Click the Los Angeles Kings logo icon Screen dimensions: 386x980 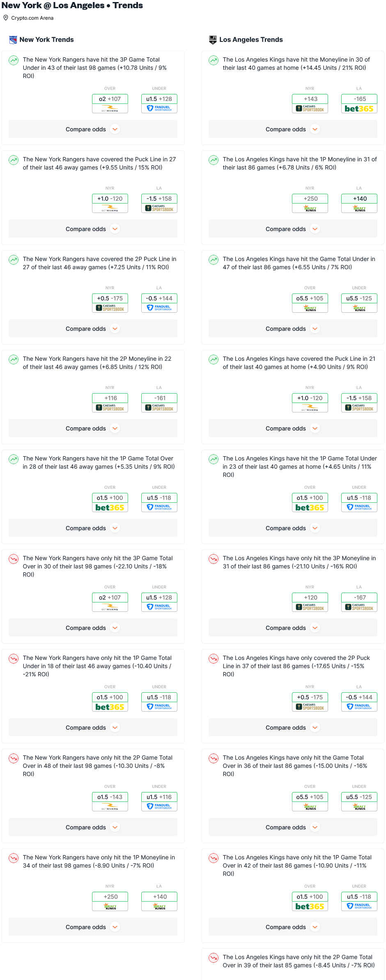click(x=213, y=40)
